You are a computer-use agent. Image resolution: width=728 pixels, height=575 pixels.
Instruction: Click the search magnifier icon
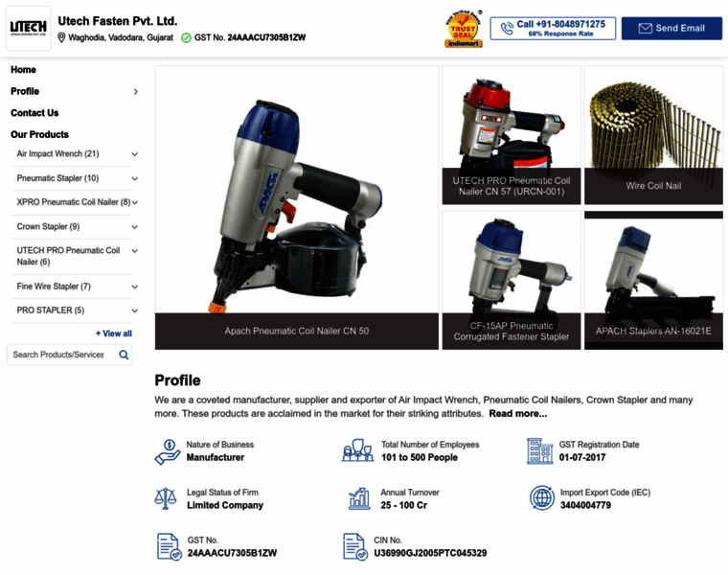click(124, 355)
